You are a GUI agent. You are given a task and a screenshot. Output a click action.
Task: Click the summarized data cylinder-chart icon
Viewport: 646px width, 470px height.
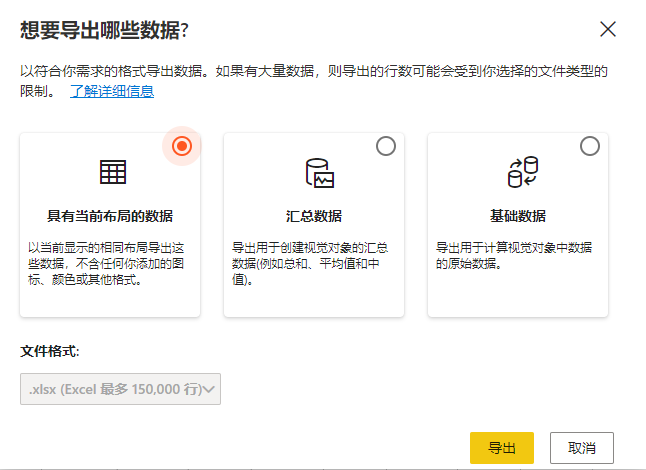[x=318, y=173]
